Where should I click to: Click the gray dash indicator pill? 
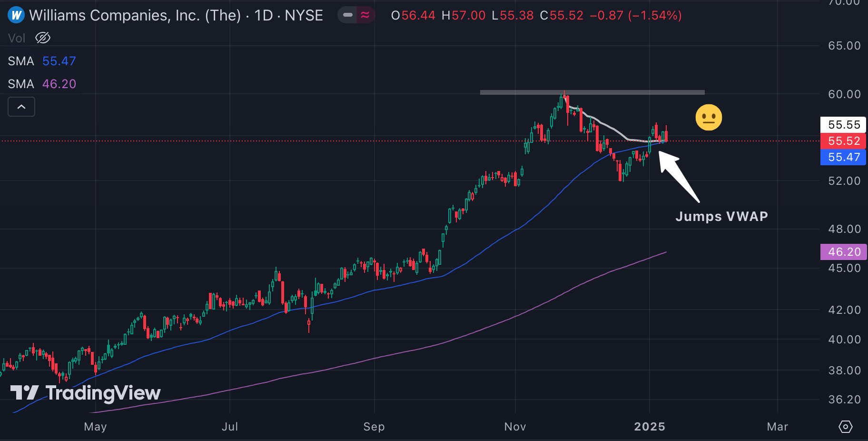(348, 15)
